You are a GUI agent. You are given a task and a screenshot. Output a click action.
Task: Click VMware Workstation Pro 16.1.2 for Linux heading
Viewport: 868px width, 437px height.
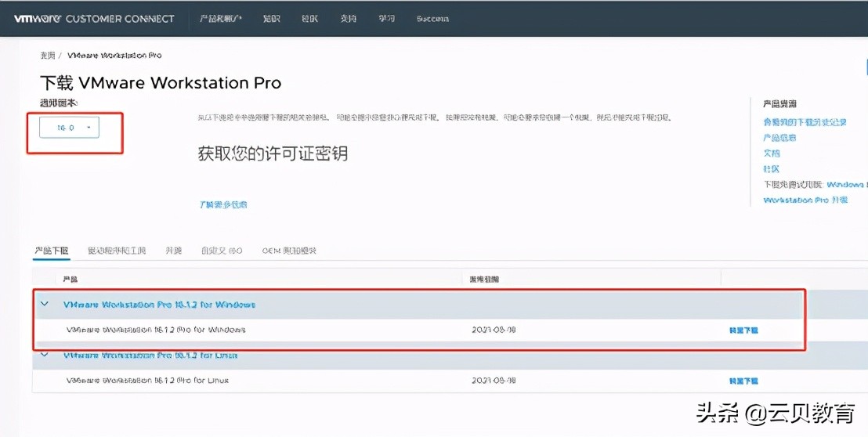coord(150,355)
